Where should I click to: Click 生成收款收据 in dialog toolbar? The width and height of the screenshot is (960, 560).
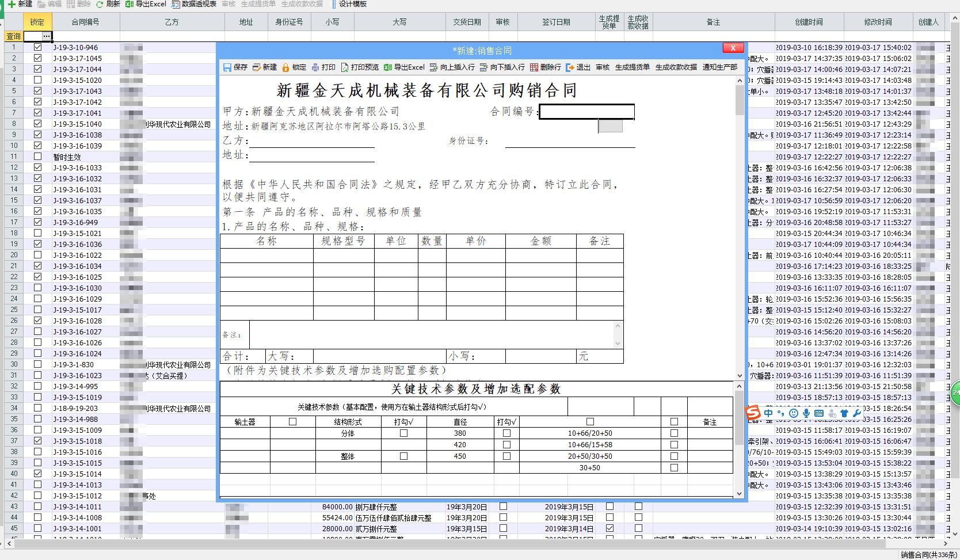[676, 67]
